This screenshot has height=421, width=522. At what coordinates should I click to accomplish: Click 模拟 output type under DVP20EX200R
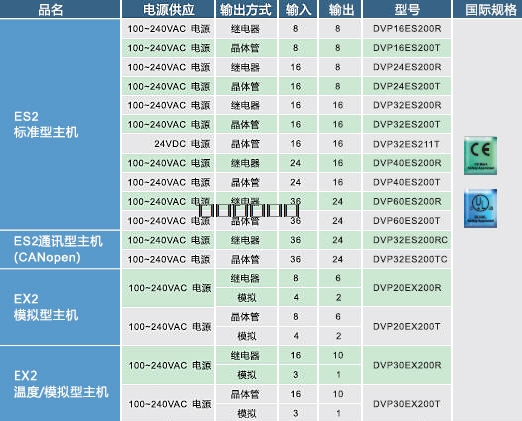(247, 298)
